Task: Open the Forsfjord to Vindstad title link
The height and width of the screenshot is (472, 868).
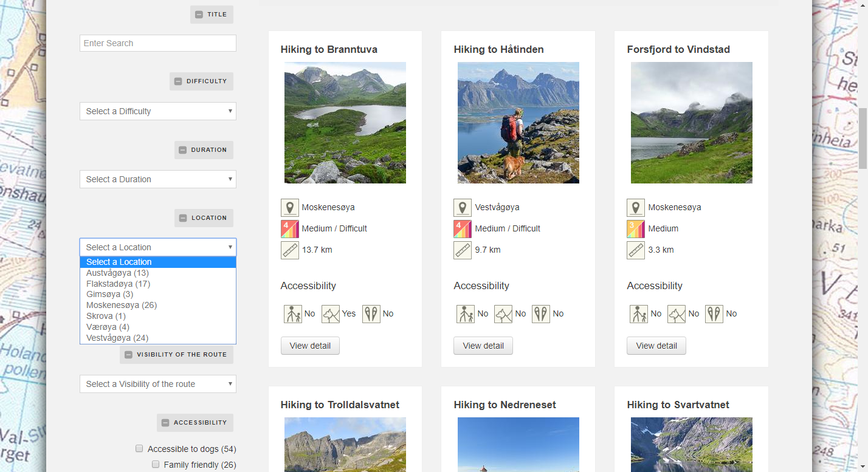Action: [678, 49]
